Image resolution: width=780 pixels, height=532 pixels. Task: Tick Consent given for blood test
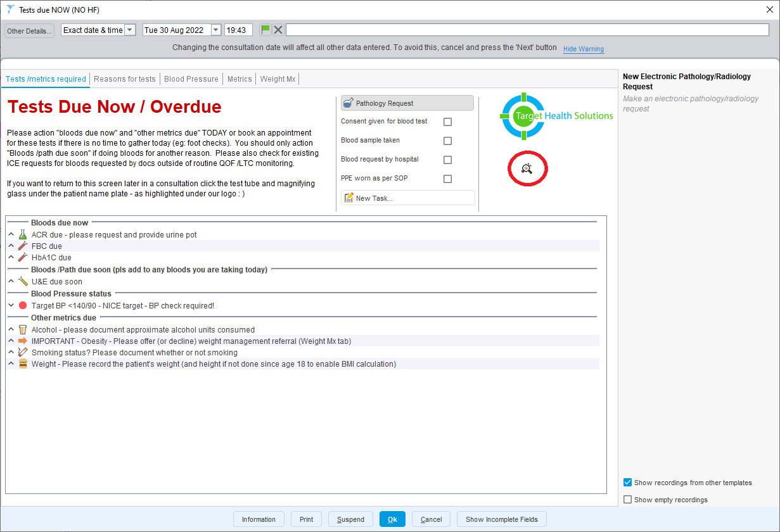click(x=447, y=122)
